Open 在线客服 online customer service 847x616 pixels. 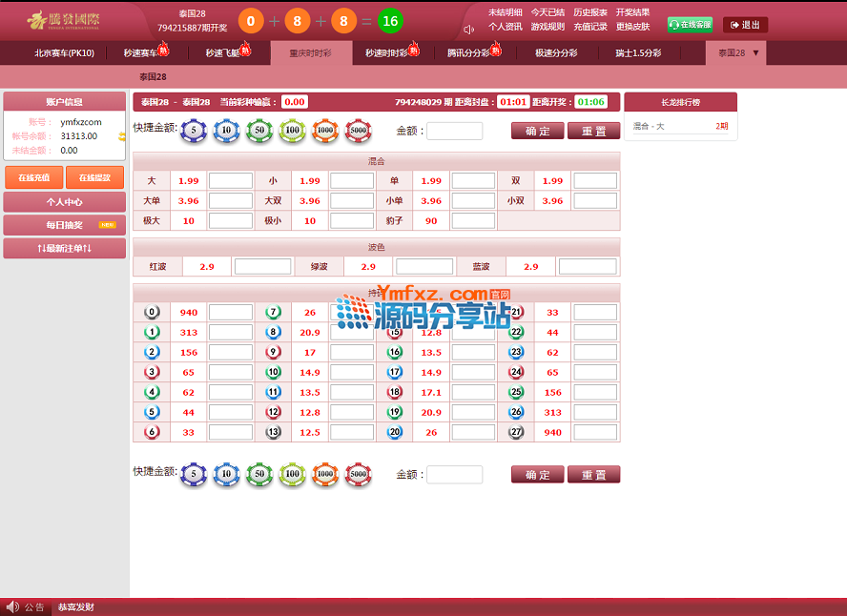click(690, 25)
